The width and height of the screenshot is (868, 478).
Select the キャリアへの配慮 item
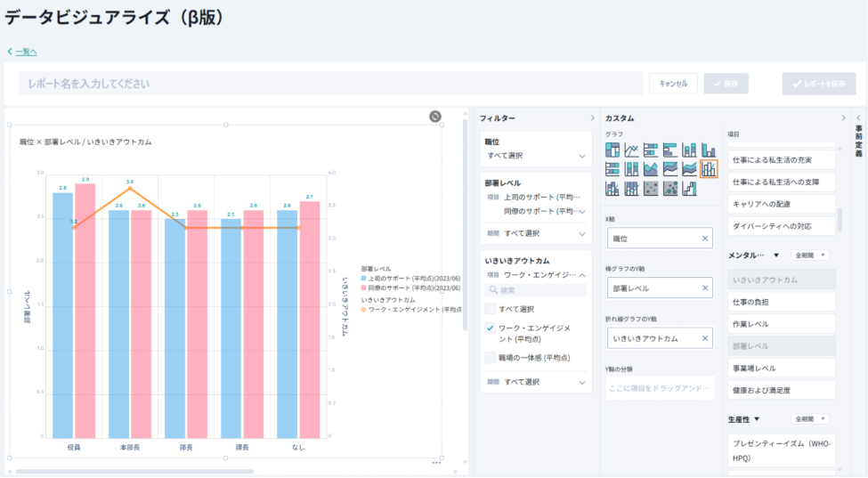(x=781, y=204)
